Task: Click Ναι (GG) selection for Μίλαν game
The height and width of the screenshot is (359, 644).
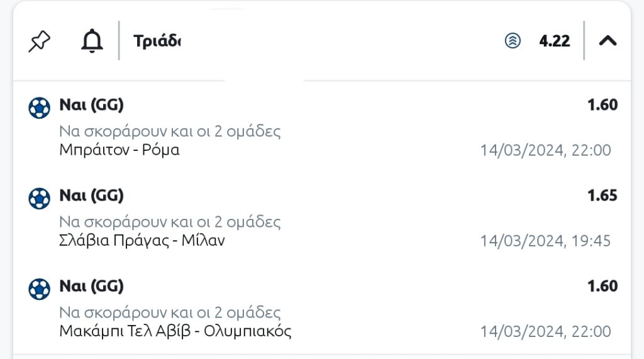Action: pos(92,196)
